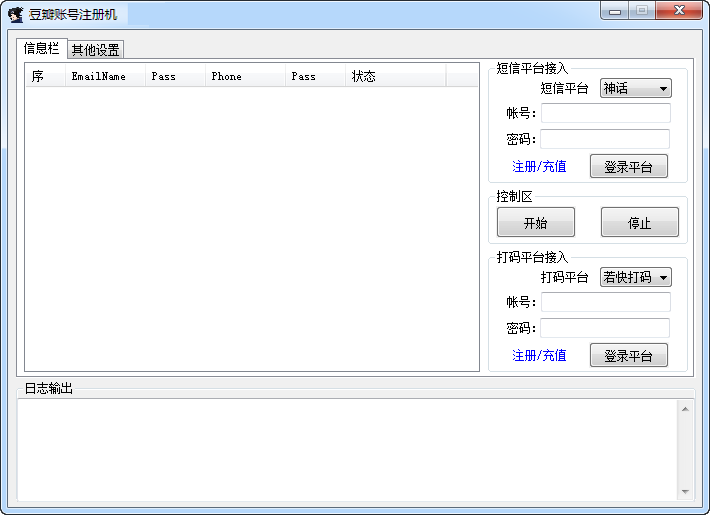Switch to the 其他设置 tab
Viewport: 710px width, 515px height.
[95, 50]
